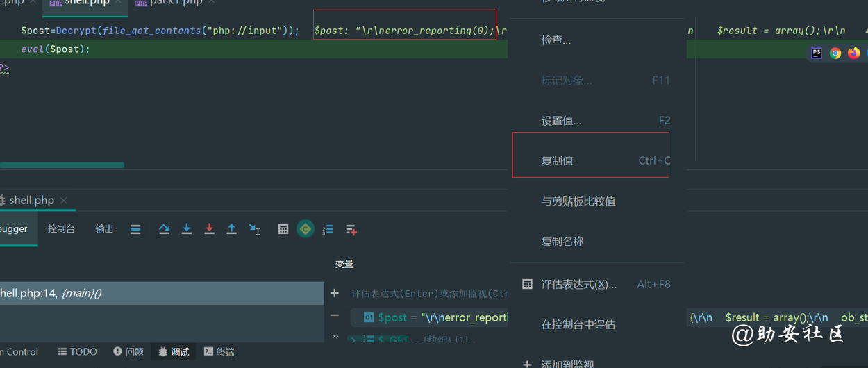Select the shell.php:14 {main}() stack frame

(161, 293)
